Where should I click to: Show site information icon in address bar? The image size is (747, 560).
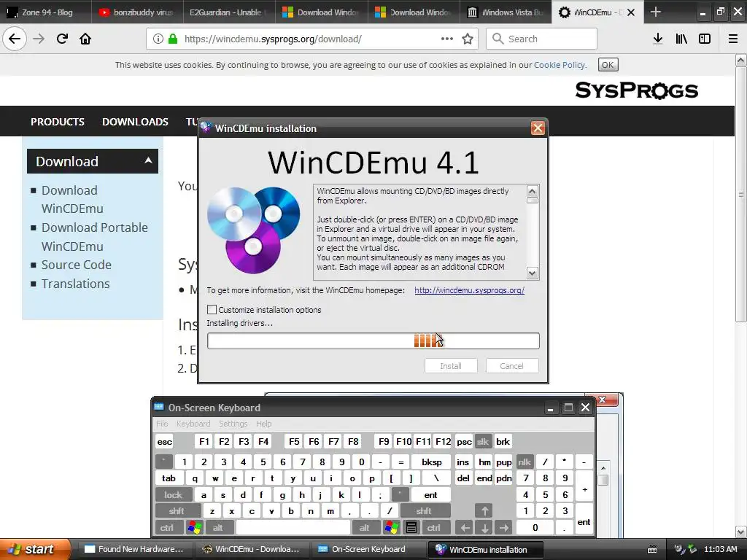[158, 39]
